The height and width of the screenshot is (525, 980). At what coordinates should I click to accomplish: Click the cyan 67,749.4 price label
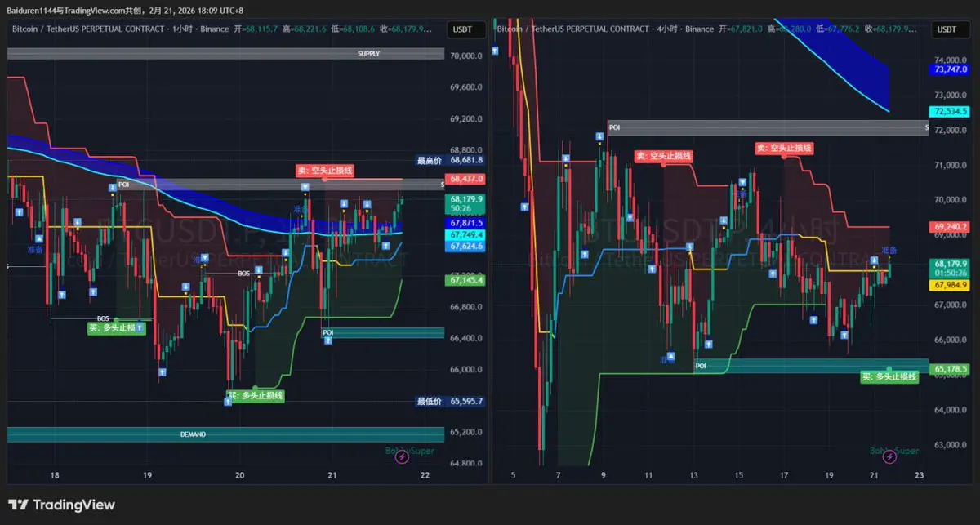465,234
